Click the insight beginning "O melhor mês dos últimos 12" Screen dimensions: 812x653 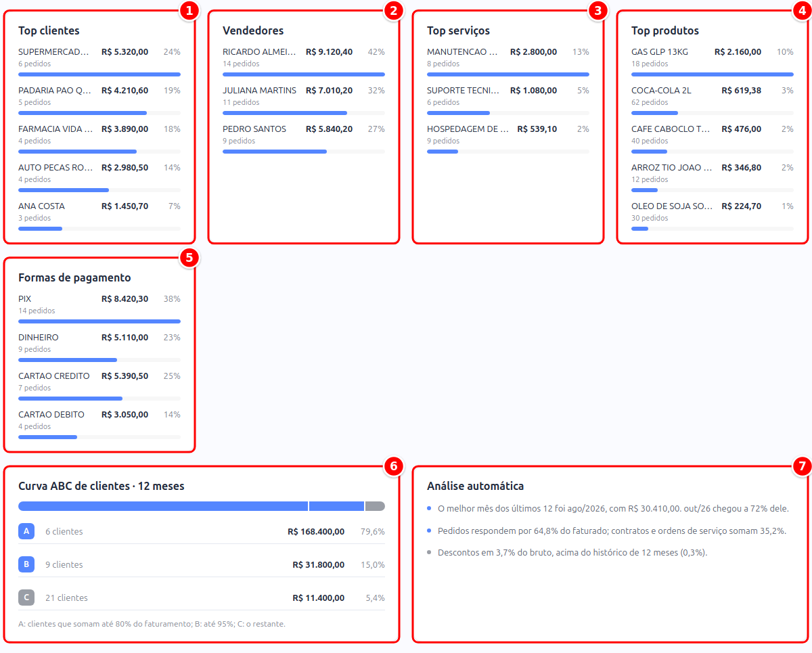613,509
